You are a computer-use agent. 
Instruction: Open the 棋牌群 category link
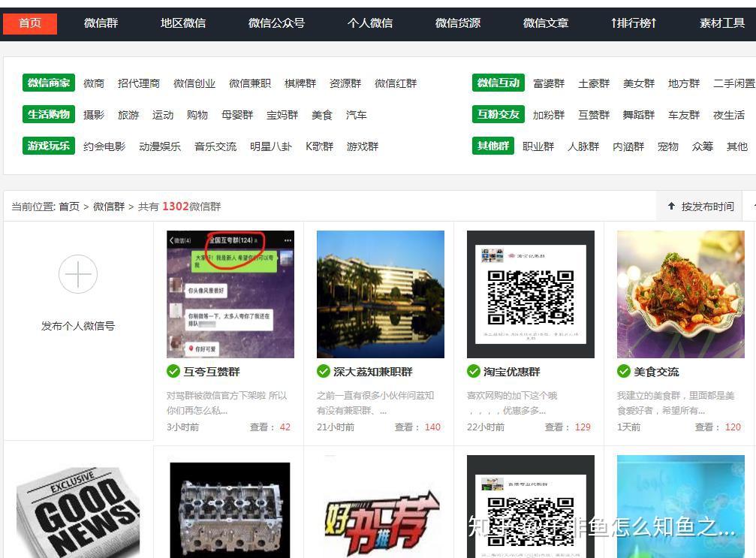coord(300,83)
